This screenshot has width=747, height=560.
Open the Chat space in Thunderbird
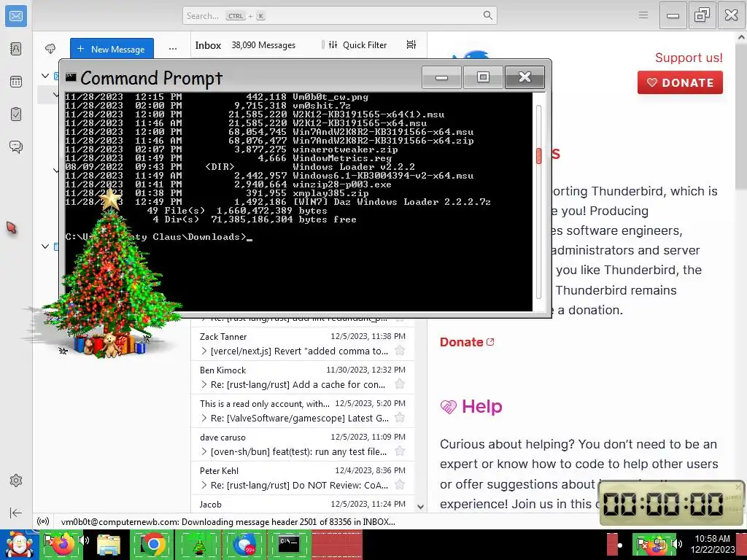(x=16, y=147)
